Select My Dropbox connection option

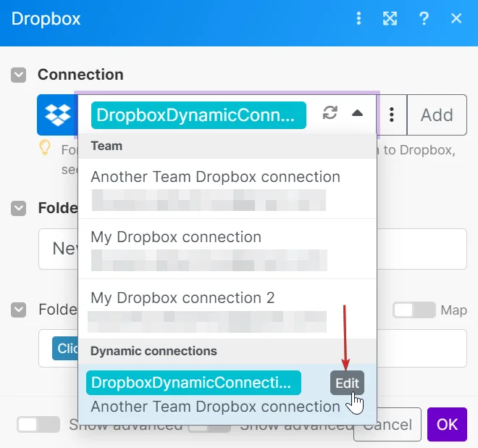click(227, 249)
